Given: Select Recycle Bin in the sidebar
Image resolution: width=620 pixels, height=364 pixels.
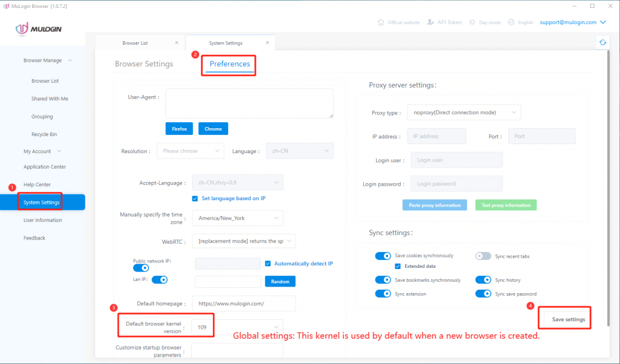Looking at the screenshot, I should 44,134.
